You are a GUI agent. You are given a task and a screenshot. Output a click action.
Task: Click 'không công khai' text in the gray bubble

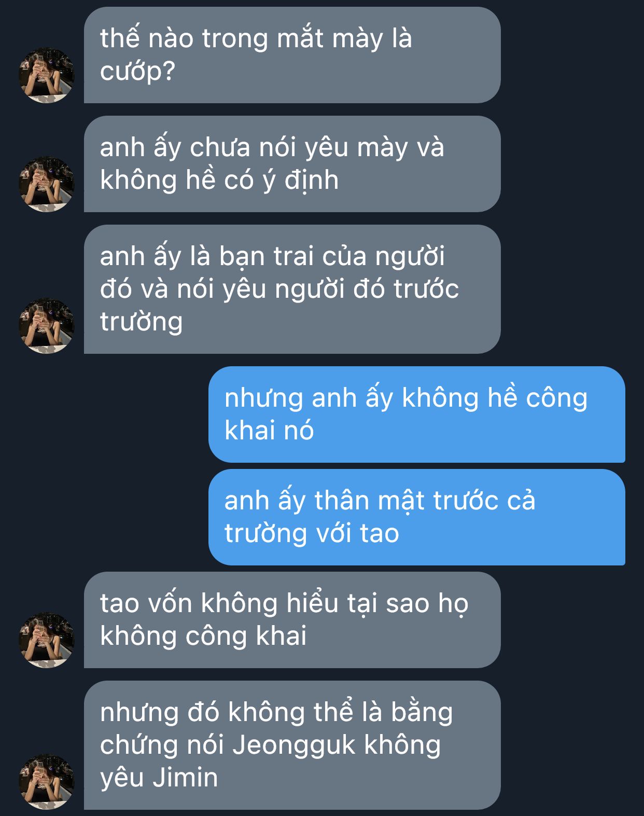click(203, 637)
